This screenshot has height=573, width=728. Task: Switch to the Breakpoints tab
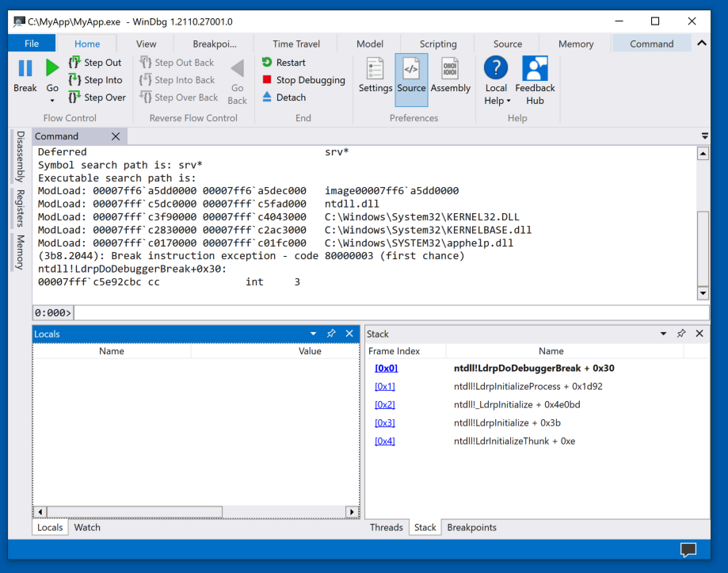471,527
